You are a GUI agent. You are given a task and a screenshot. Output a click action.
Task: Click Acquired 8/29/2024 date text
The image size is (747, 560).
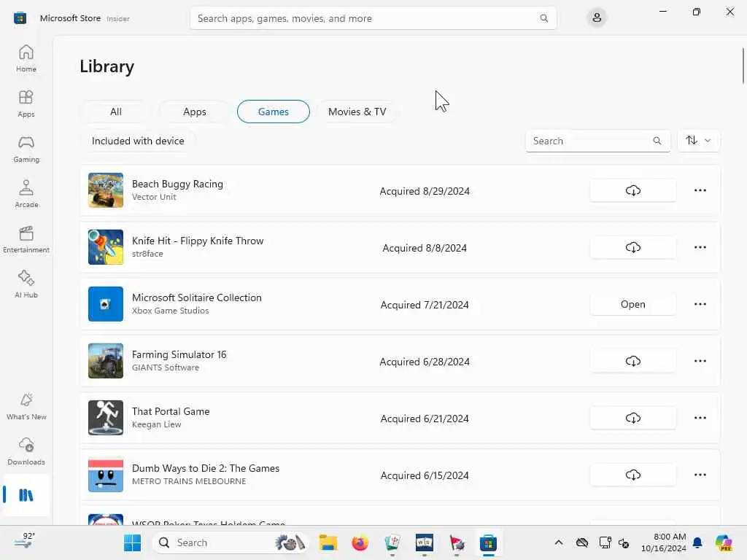(x=425, y=191)
